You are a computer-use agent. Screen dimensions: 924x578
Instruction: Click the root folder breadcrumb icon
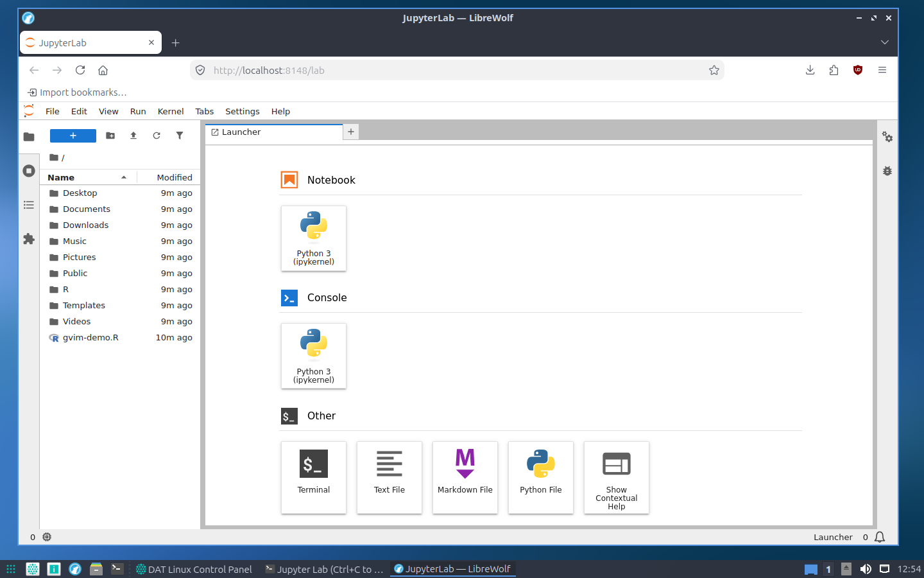[x=54, y=157]
